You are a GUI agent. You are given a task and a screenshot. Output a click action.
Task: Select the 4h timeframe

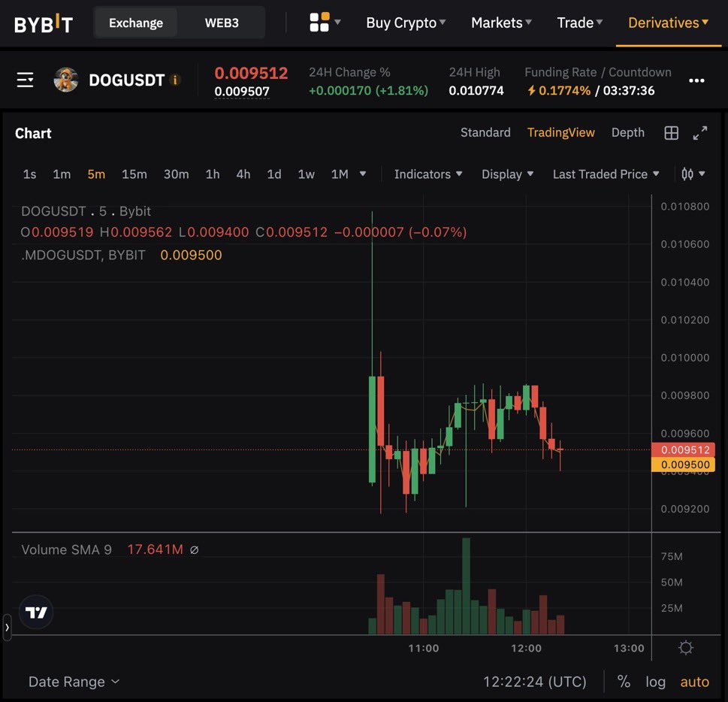tap(243, 174)
